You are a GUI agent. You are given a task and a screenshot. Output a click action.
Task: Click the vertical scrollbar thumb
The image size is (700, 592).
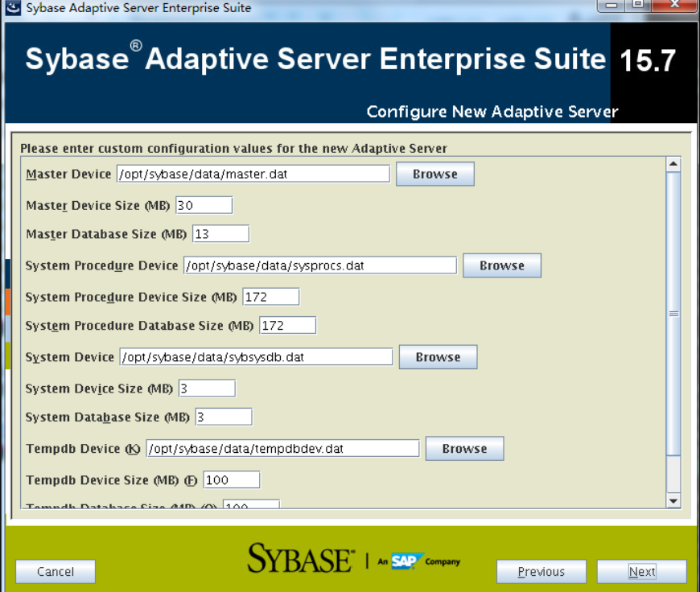[673, 314]
